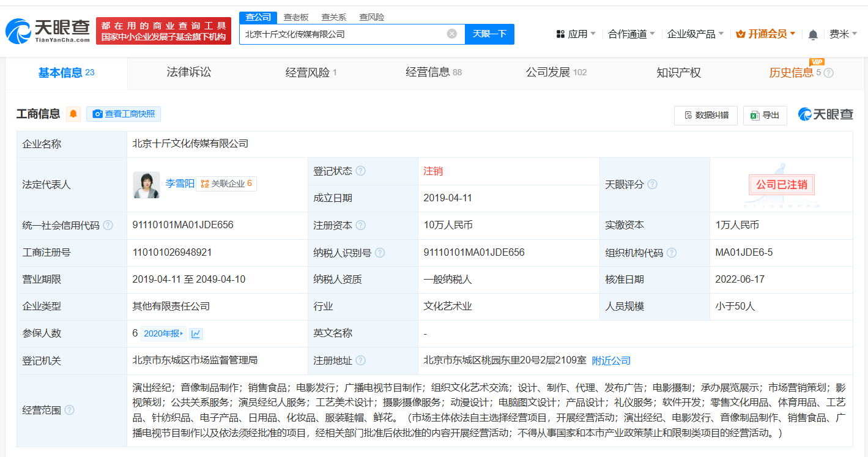This screenshot has width=868, height=457.
Task: Switch to the 公司发展 tab
Action: pos(556,73)
